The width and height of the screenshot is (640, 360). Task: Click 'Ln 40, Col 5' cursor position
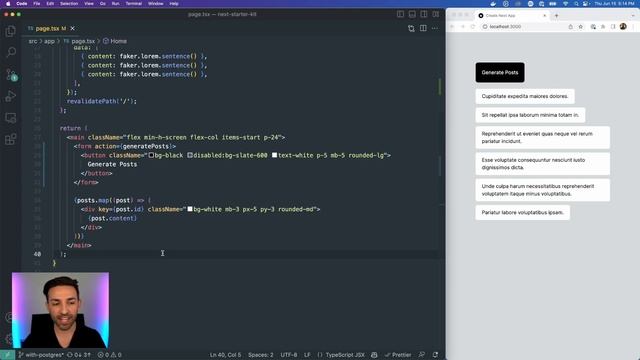[225, 355]
